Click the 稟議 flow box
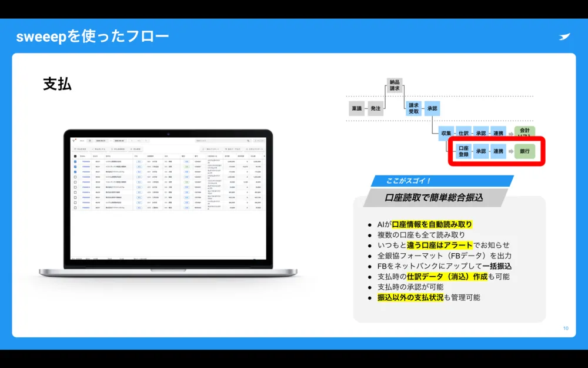 [x=357, y=108]
